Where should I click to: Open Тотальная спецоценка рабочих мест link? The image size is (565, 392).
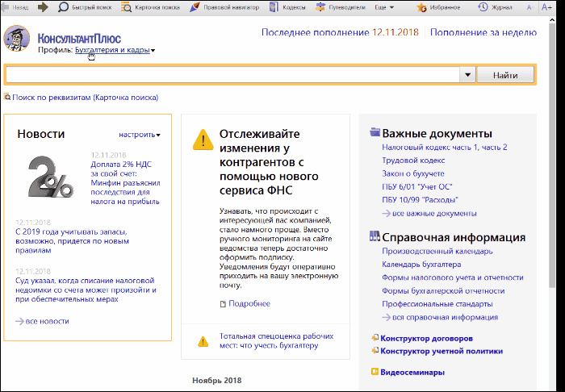[276, 341]
